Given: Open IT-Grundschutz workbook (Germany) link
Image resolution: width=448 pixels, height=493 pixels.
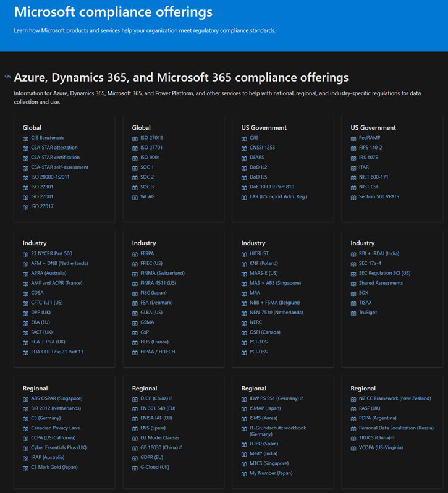Looking at the screenshot, I should [x=278, y=431].
